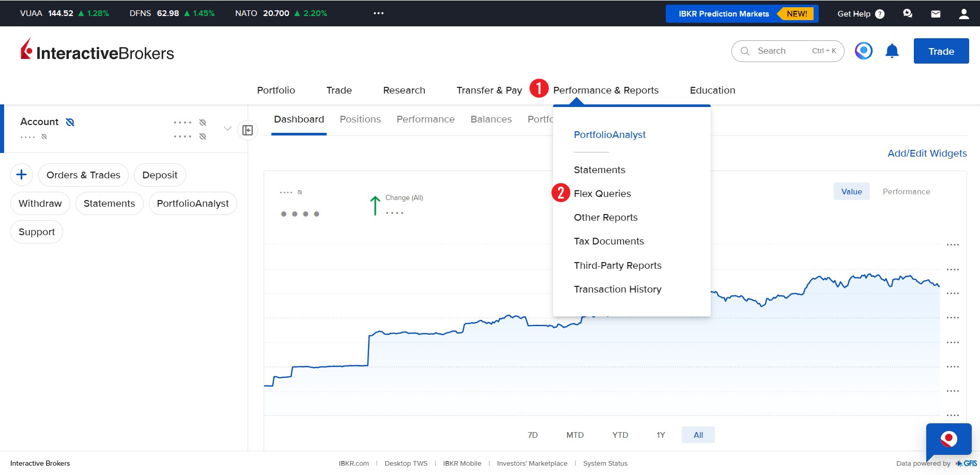The height and width of the screenshot is (475, 980).
Task: Set chart range to MTD
Action: [x=575, y=435]
